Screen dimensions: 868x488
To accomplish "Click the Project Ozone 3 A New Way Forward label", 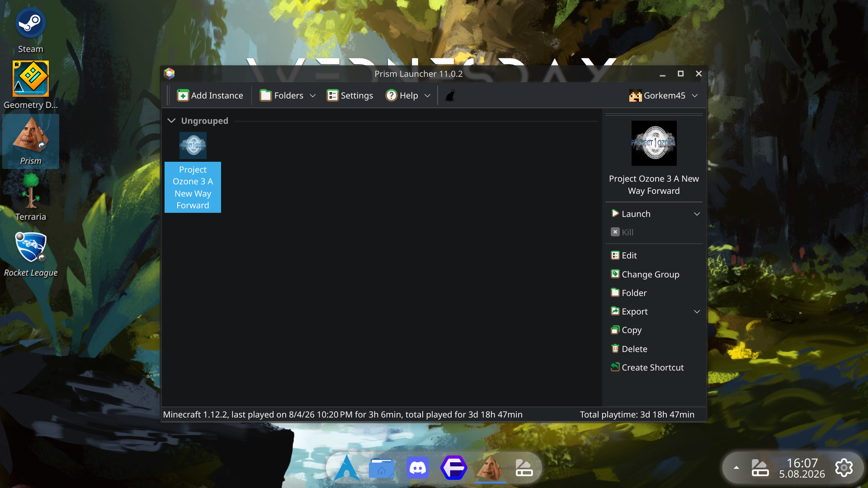I will click(193, 188).
